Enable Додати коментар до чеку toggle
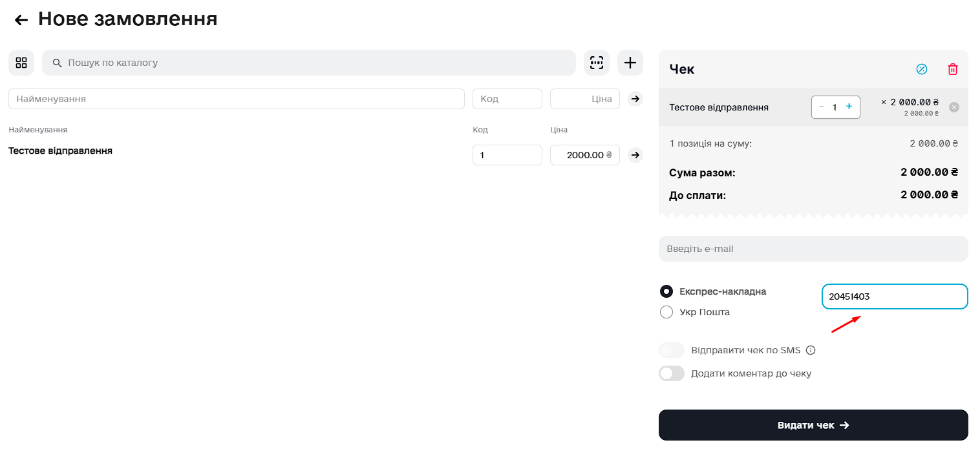The image size is (980, 458). click(671, 373)
